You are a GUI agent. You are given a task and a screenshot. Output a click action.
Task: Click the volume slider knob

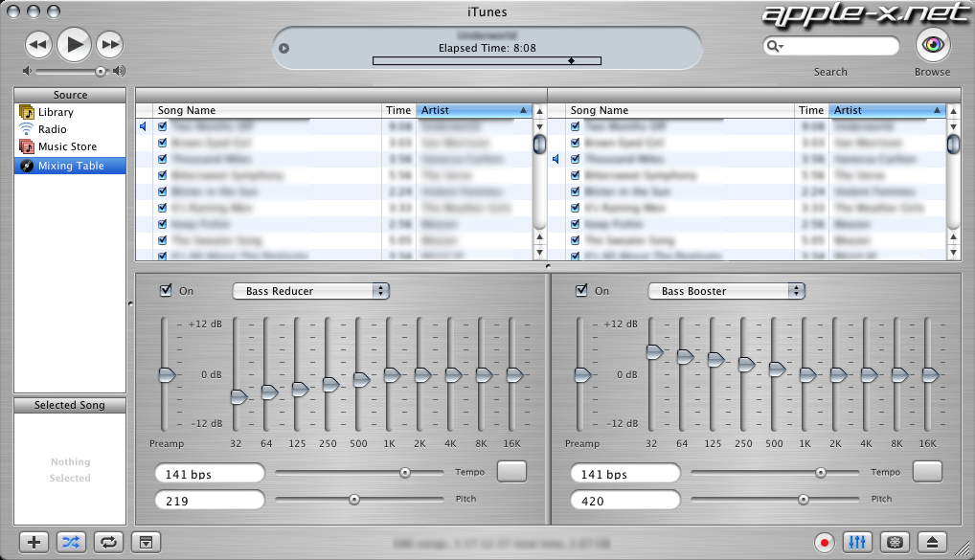(x=101, y=72)
